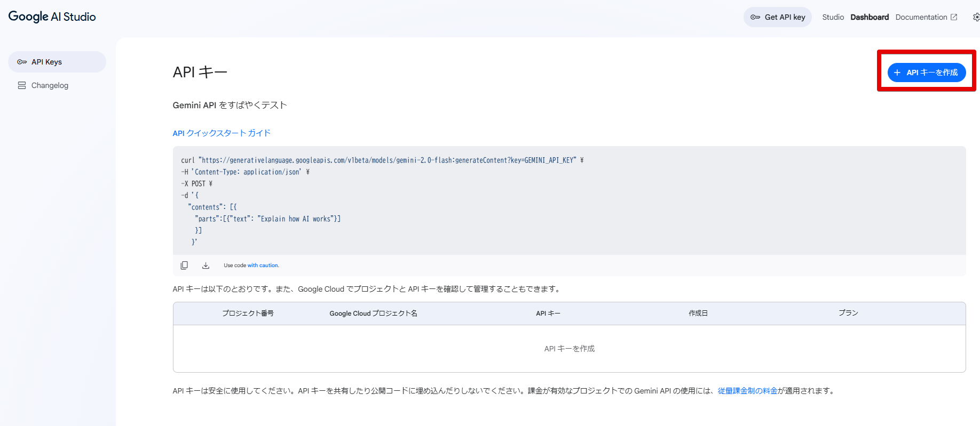Open the 従量課金制の料金 link

click(747, 391)
